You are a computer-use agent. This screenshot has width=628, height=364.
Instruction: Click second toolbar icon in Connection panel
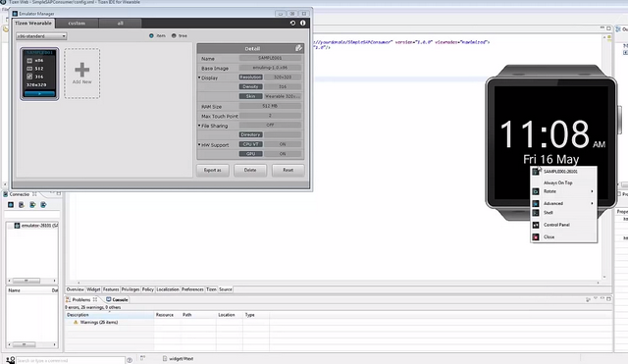[x=22, y=205]
